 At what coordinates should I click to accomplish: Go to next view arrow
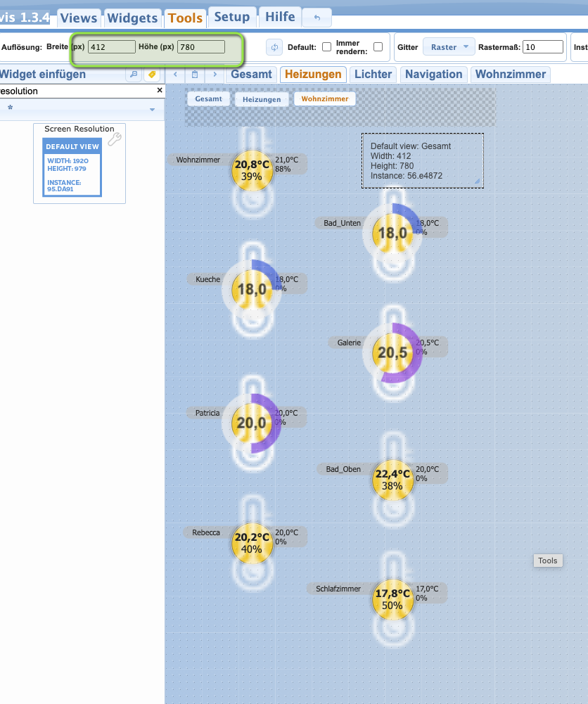(x=215, y=74)
